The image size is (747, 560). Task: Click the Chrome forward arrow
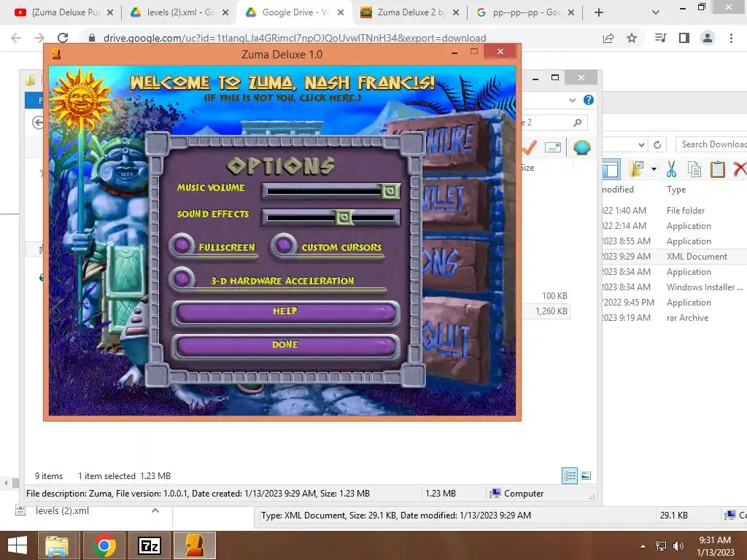[x=39, y=38]
